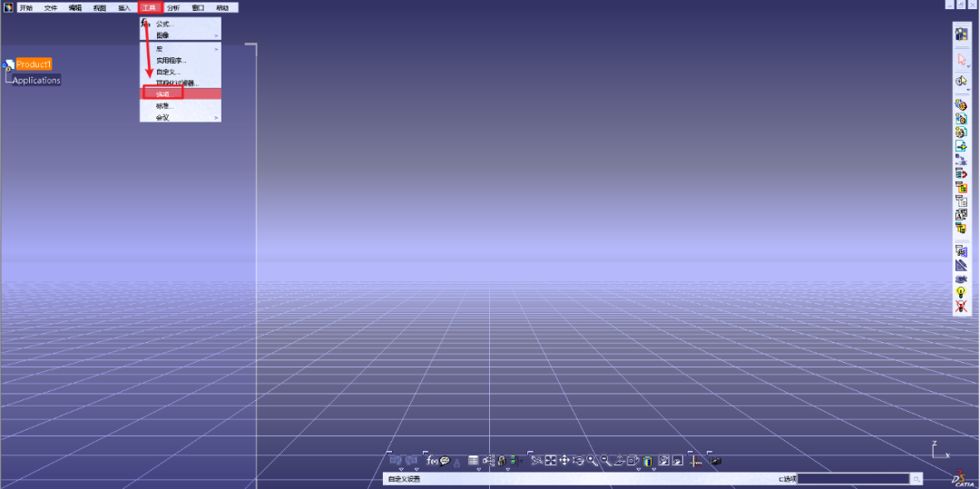Select Product1 in the specification tree
This screenshot has width=980, height=489.
pyautogui.click(x=34, y=64)
